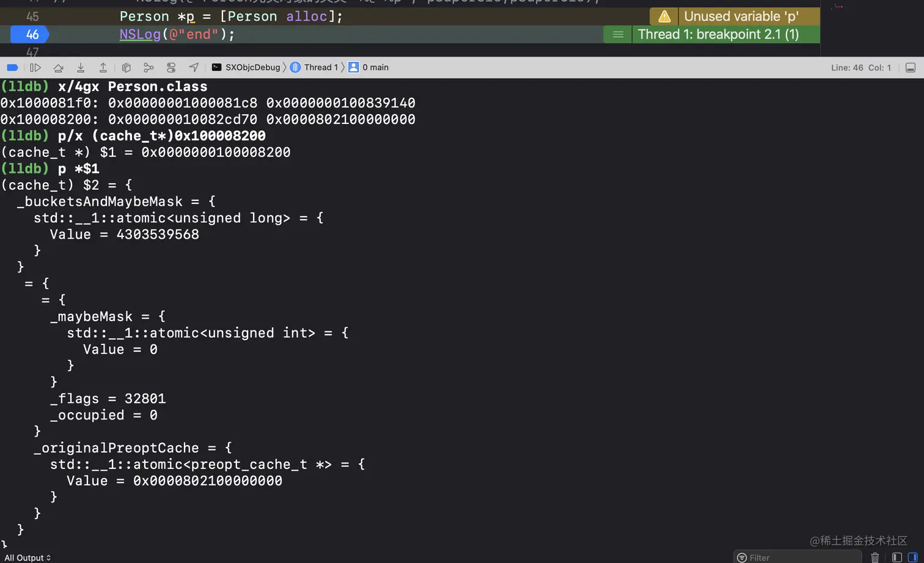Select SXObjcDebug process in debug breadcrumb
Viewport: 924px width, 563px height.
click(x=246, y=68)
